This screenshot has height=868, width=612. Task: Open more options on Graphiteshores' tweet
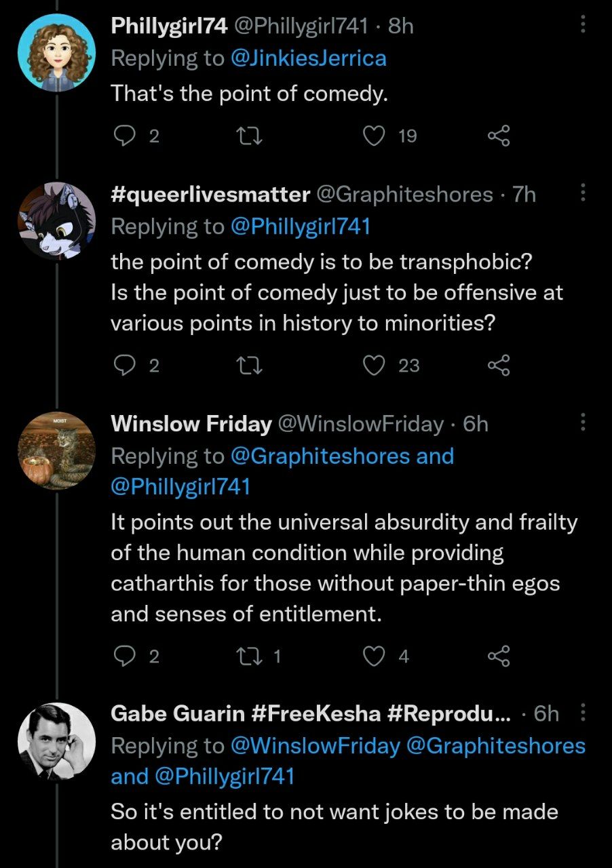tap(581, 195)
